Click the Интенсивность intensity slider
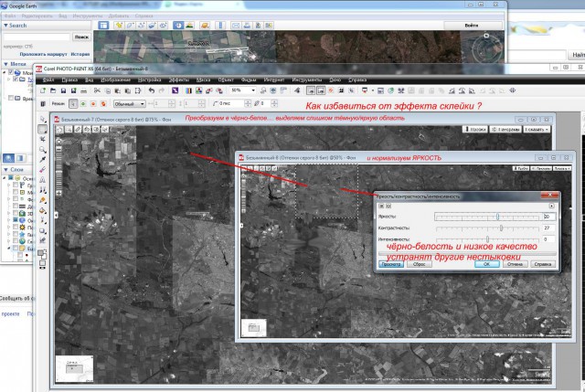Viewport: 585px width, 392px height. coord(487,239)
